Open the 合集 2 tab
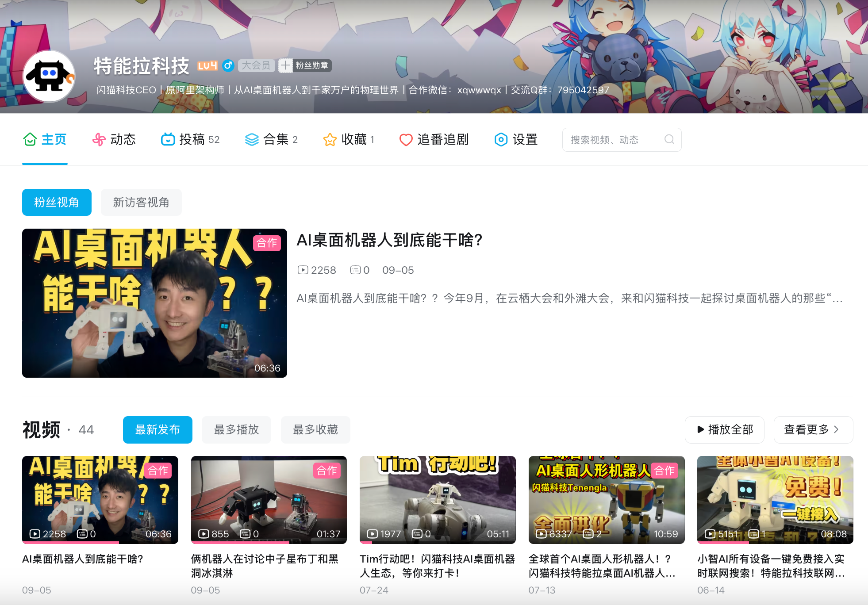 [271, 139]
